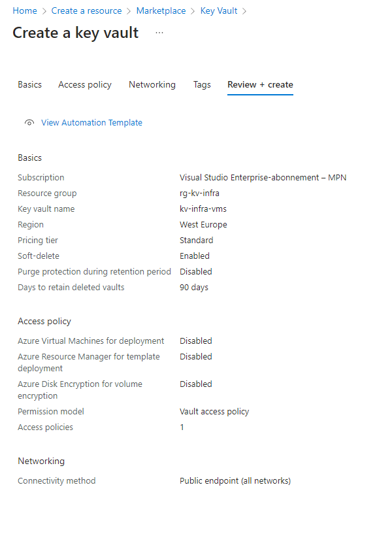Image resolution: width=392 pixels, height=534 pixels.
Task: Open View Automation Template
Action: (x=91, y=122)
